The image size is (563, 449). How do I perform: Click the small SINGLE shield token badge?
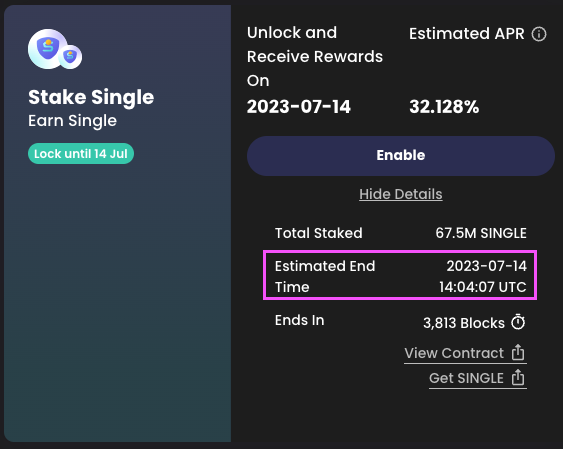click(x=70, y=57)
